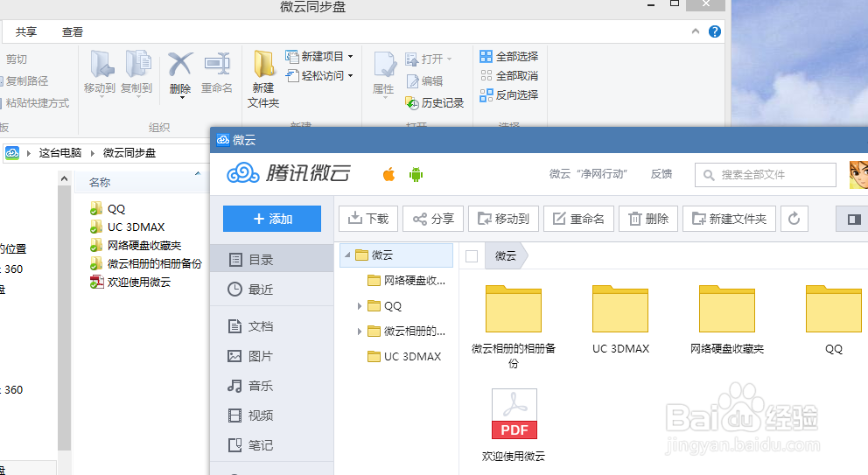
Task: Click 反向选择 in the Explorer ribbon
Action: [x=509, y=95]
